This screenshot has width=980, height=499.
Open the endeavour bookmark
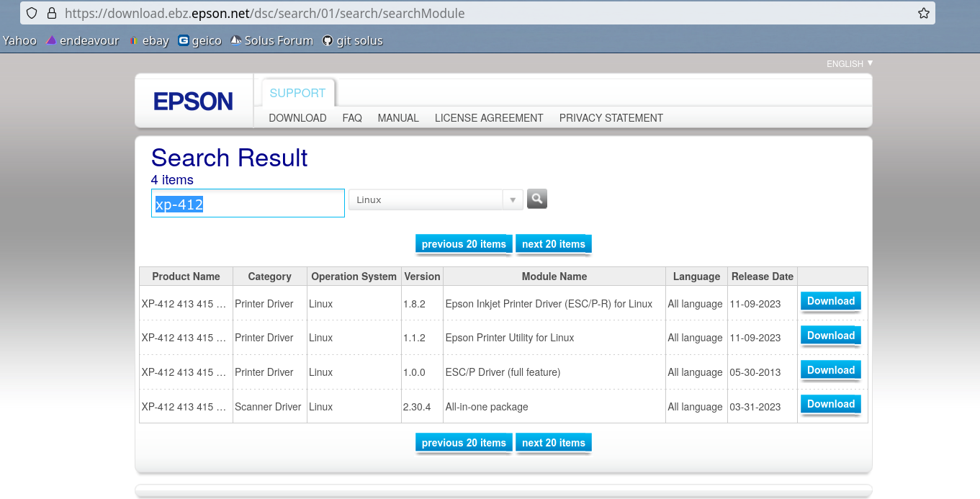(82, 41)
